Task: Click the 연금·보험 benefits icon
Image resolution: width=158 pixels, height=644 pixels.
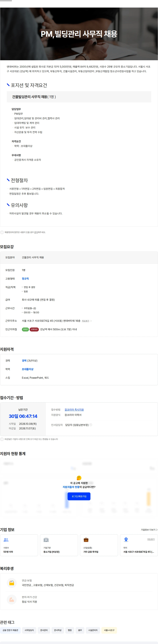Action: coord(12,583)
